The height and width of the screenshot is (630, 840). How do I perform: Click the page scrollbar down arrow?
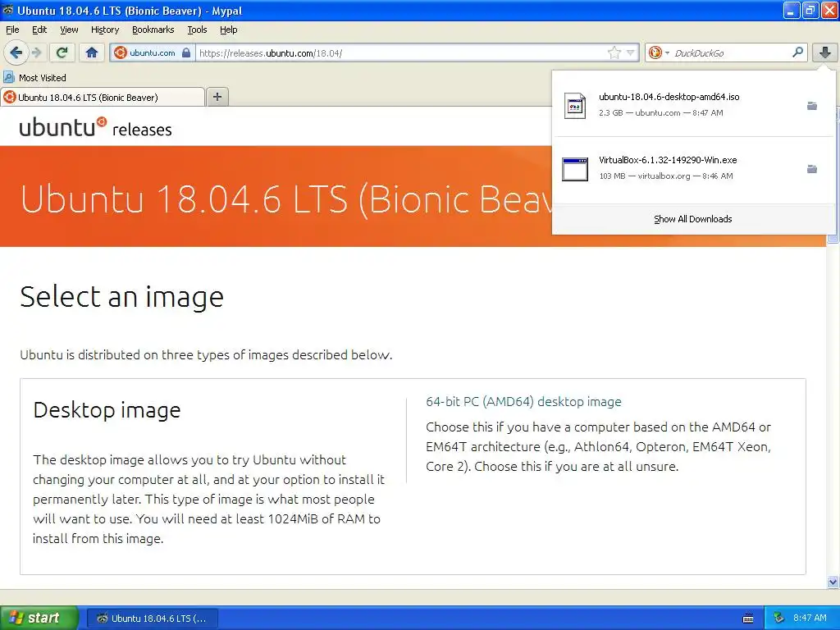[833, 582]
